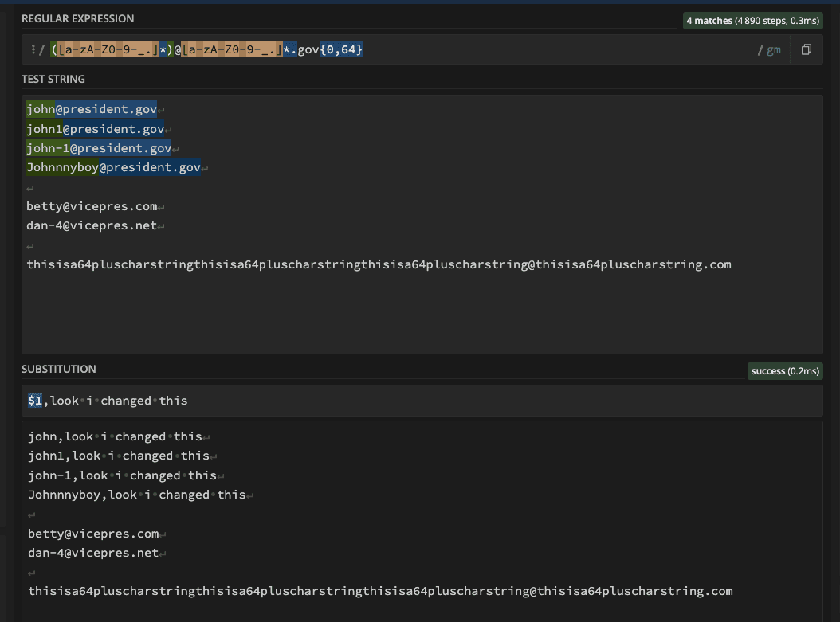Click the slash delimiter after the regex
This screenshot has height=622, width=840.
[x=762, y=49]
